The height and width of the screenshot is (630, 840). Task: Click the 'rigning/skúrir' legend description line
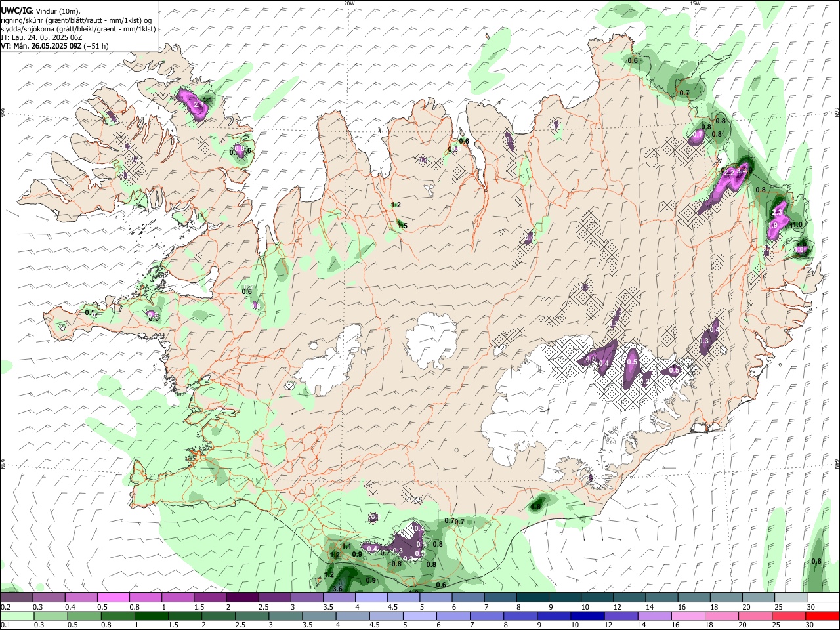click(x=77, y=20)
